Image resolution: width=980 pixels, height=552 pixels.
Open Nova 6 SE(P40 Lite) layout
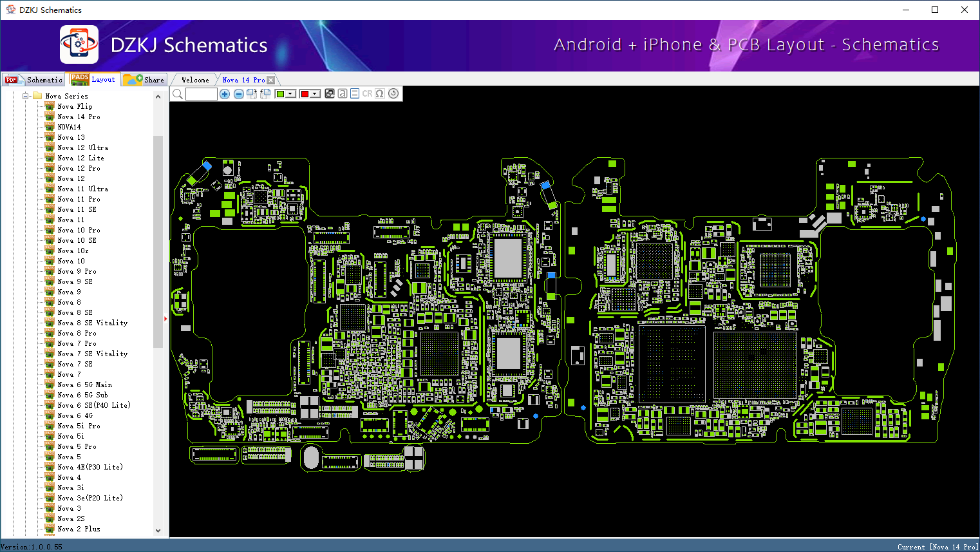(94, 405)
